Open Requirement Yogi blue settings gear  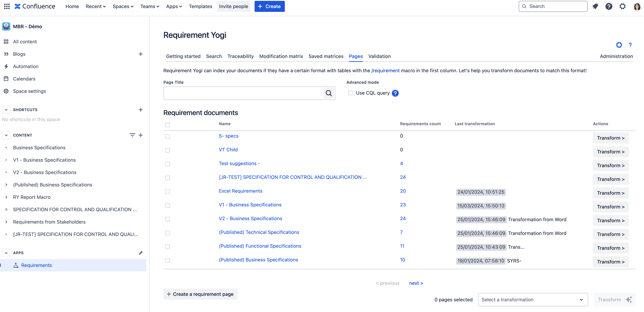619,45
